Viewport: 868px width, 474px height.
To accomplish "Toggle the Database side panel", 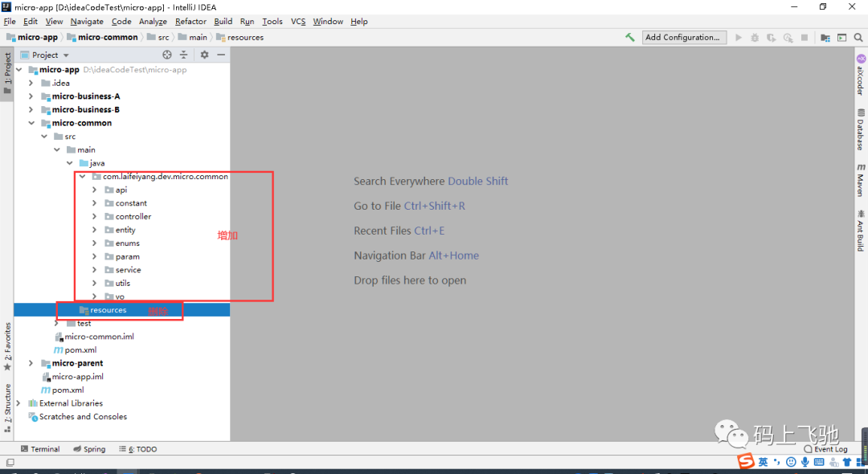I will point(861,130).
